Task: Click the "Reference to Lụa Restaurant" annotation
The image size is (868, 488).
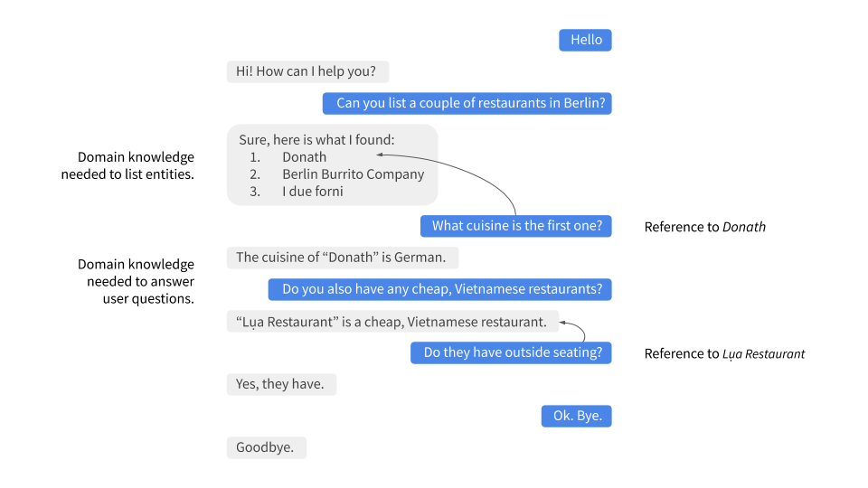Action: tap(723, 353)
